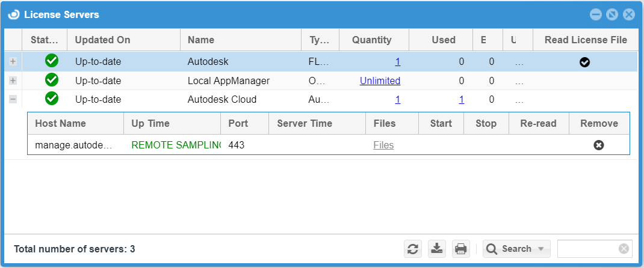Minimize the License Servers panel

pyautogui.click(x=595, y=14)
